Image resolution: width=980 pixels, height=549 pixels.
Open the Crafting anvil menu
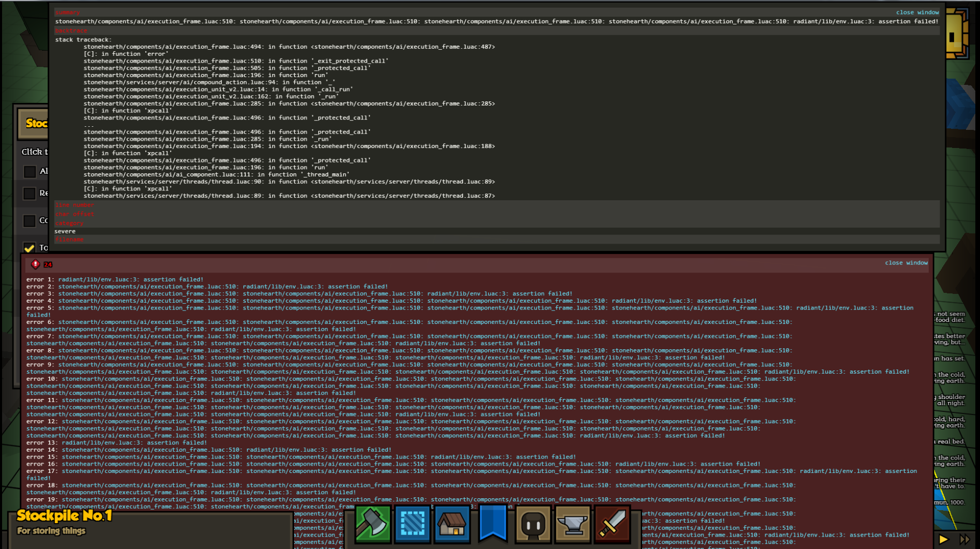tap(573, 524)
